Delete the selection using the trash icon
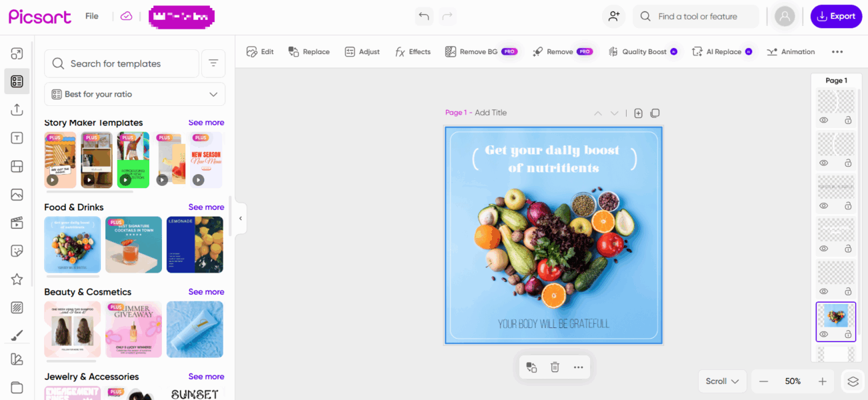The image size is (868, 400). [554, 367]
